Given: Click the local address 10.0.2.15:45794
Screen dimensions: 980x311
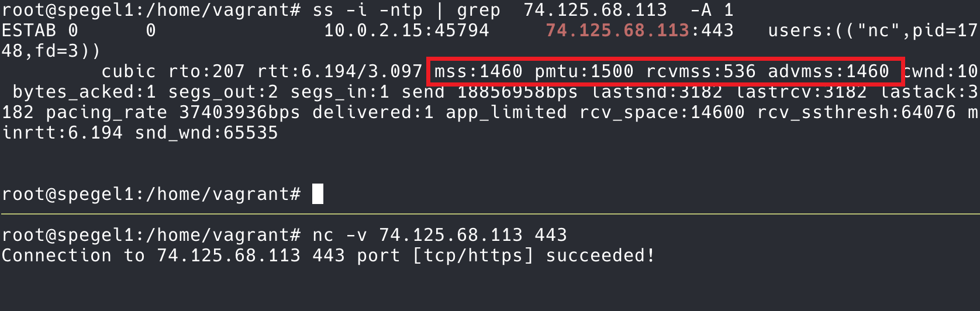Looking at the screenshot, I should point(406,30).
